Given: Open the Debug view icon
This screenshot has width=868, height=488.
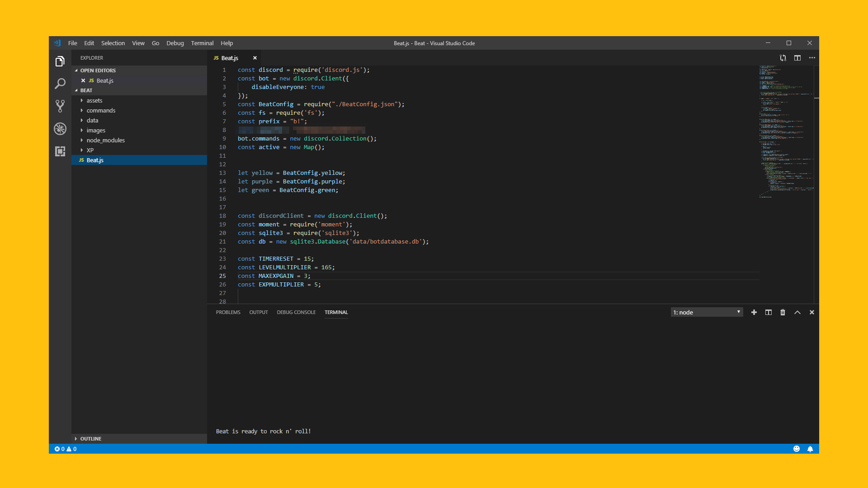Looking at the screenshot, I should 60,129.
